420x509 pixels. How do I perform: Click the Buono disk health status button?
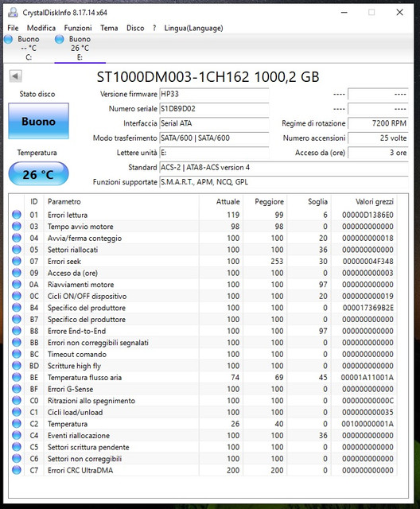click(39, 121)
